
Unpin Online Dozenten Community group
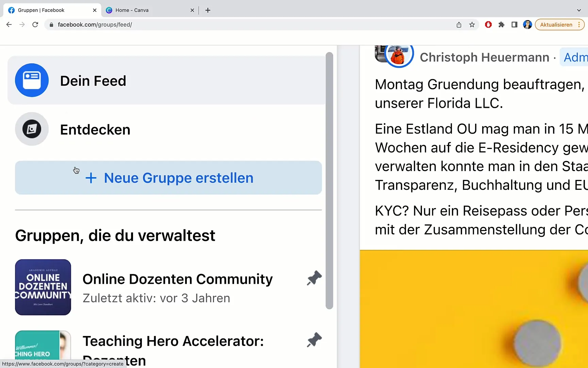coord(314,278)
